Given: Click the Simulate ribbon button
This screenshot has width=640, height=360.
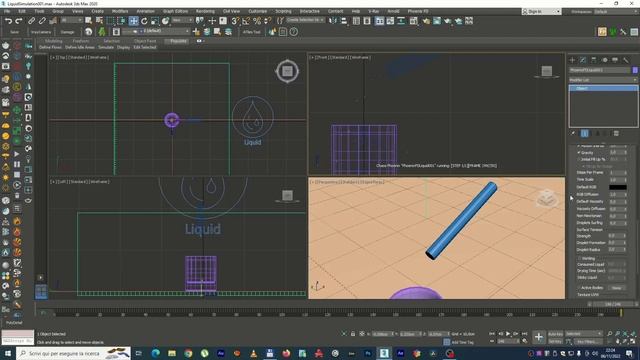Looking at the screenshot, I should (x=106, y=47).
